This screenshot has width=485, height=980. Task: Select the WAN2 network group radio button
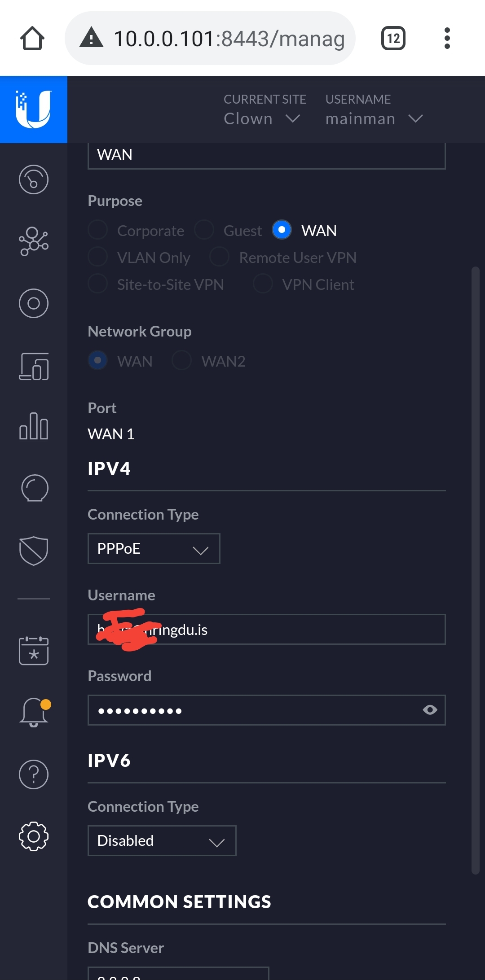[182, 361]
